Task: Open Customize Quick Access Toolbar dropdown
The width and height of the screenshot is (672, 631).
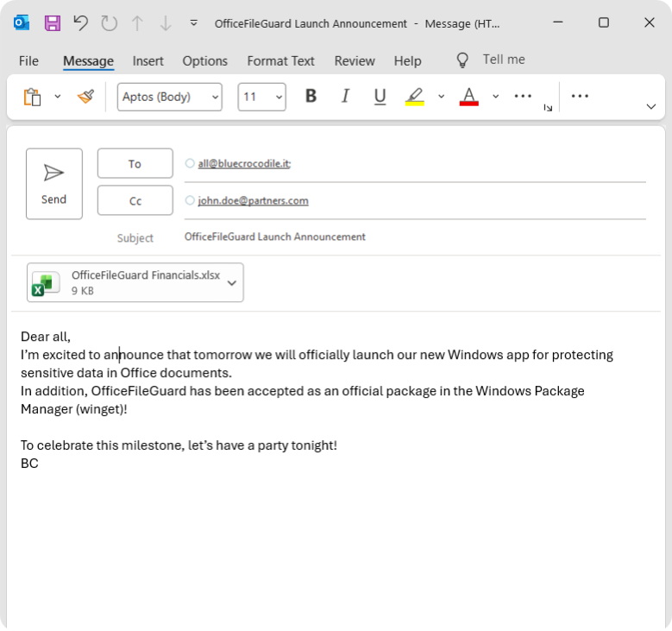Action: pos(194,22)
